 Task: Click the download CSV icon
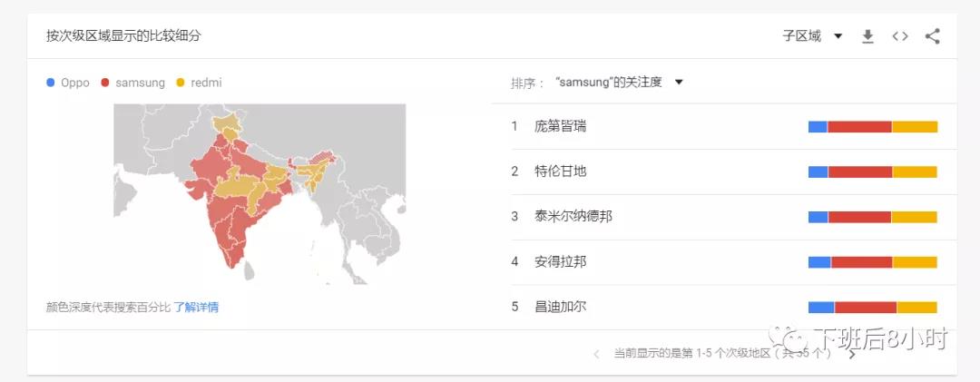click(x=867, y=36)
